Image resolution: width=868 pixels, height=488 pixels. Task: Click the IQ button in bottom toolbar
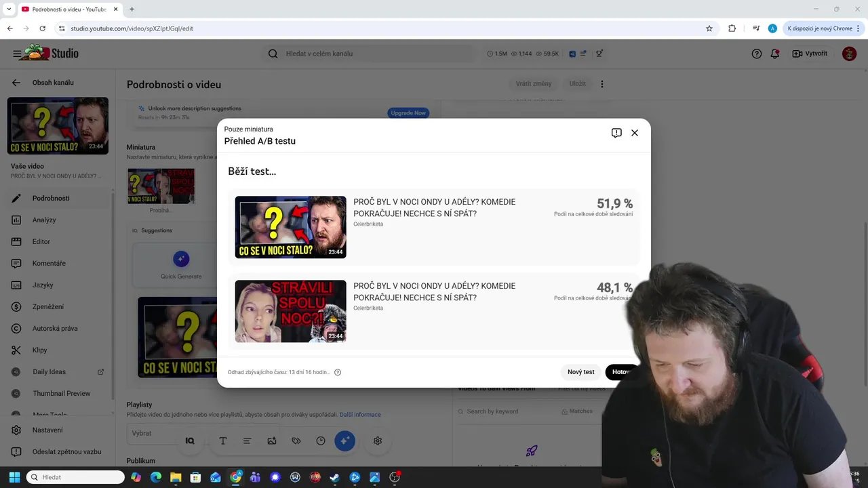click(190, 441)
